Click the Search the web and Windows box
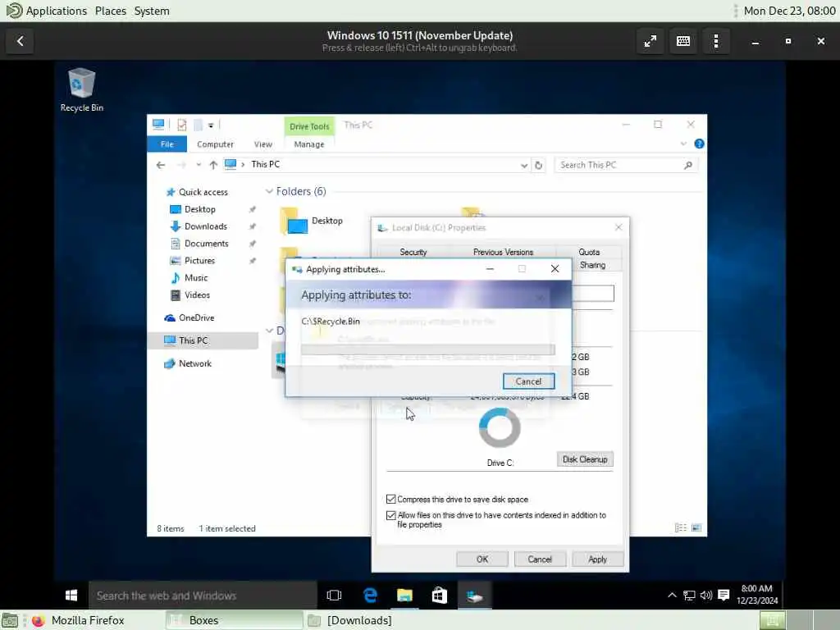Screen dimensions: 840x630 (x=203, y=596)
